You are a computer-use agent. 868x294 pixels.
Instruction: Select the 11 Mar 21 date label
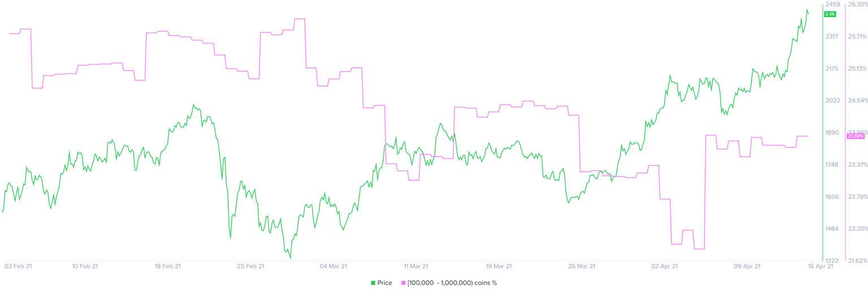coord(416,266)
